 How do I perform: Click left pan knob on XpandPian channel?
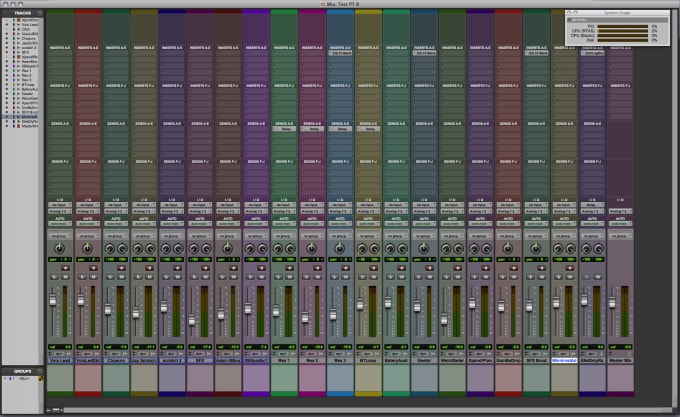[x=474, y=248]
